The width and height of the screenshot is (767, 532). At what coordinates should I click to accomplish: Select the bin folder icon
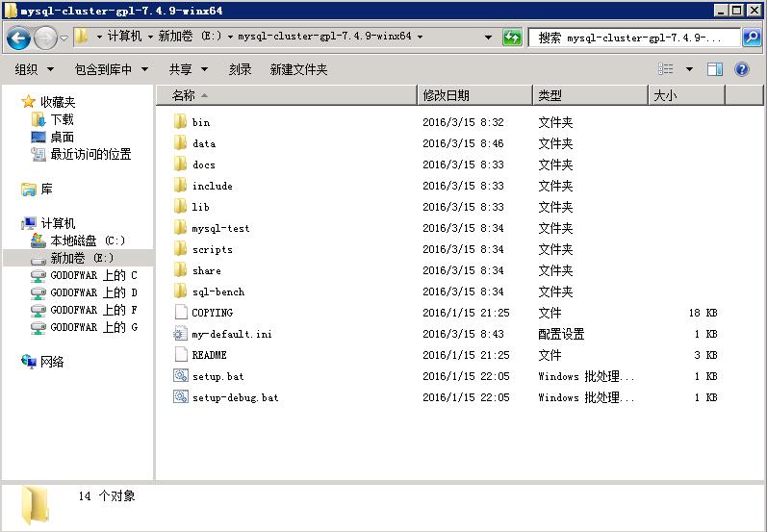(181, 122)
